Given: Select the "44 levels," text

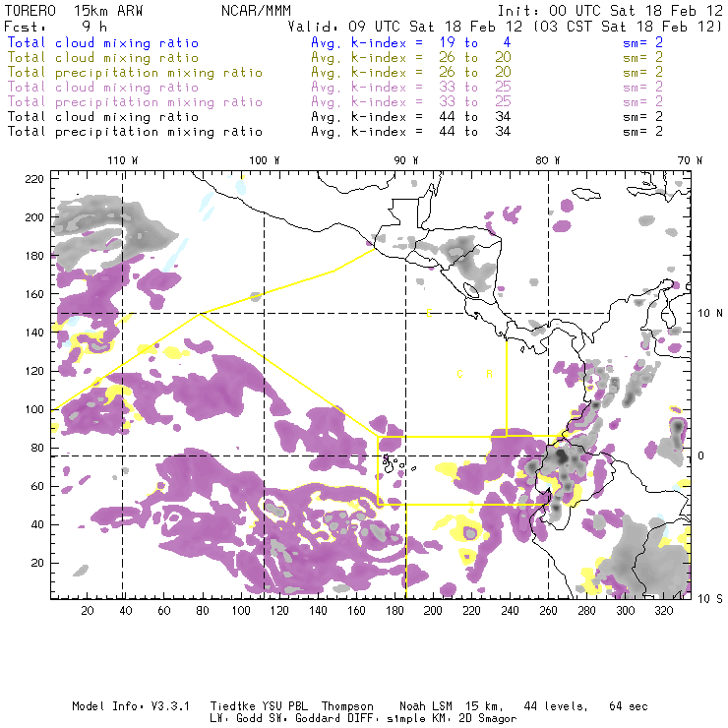Looking at the screenshot, I should click(556, 706).
